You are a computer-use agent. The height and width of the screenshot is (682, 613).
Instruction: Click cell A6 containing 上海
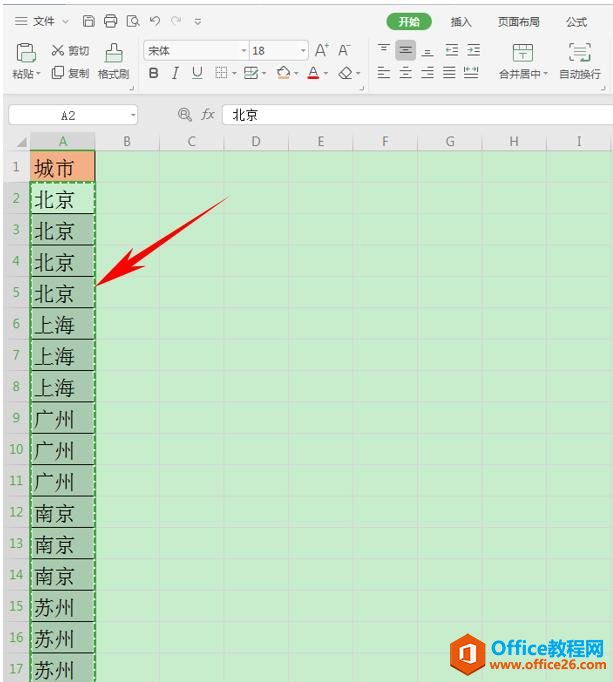[x=63, y=324]
